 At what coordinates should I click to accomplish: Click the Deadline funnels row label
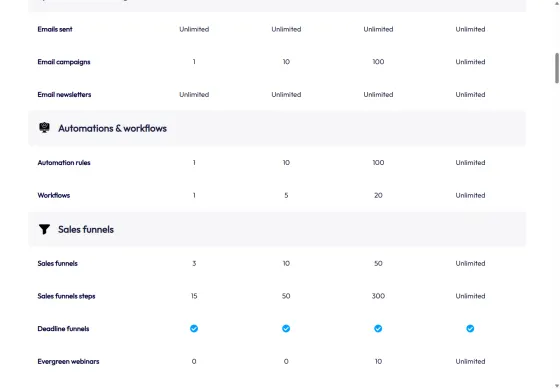63,329
